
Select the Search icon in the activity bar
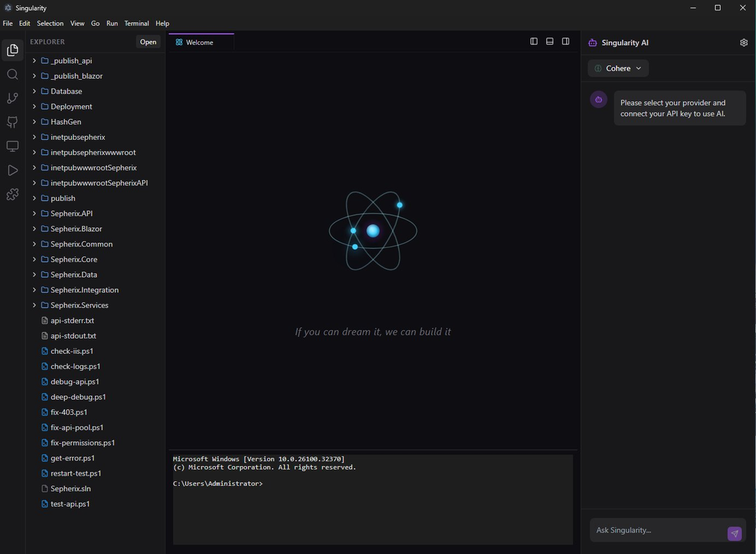[12, 74]
